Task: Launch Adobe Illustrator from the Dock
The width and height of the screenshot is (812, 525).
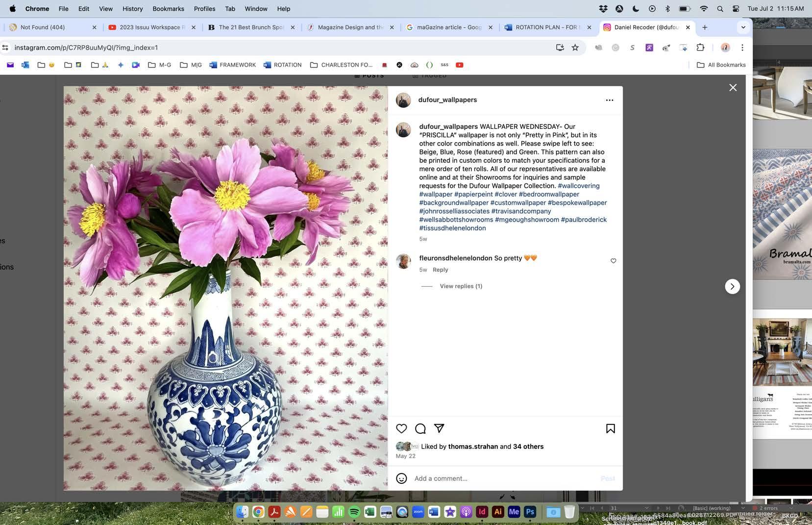Action: point(498,512)
